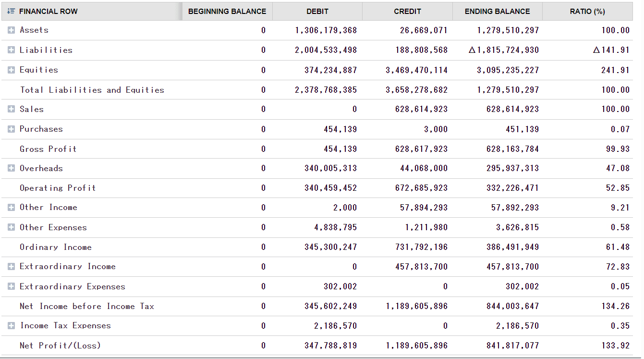Expand the Purchases row details

[x=11, y=128]
